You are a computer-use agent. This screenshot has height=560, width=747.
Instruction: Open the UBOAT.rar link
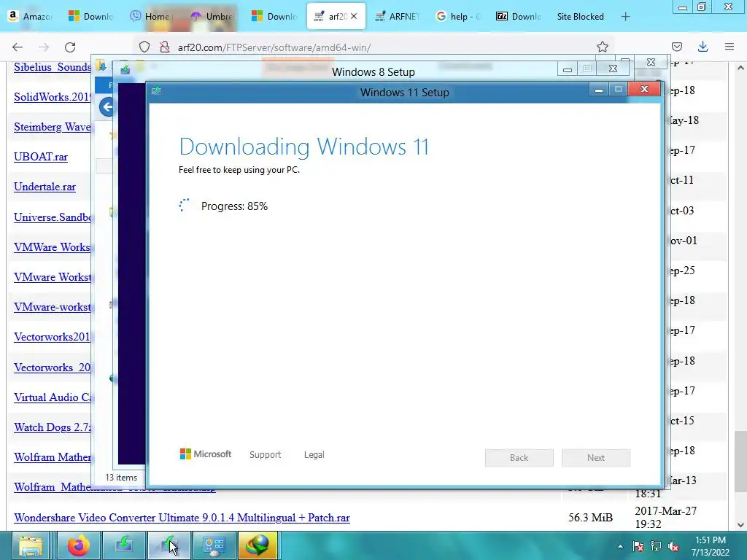click(41, 157)
